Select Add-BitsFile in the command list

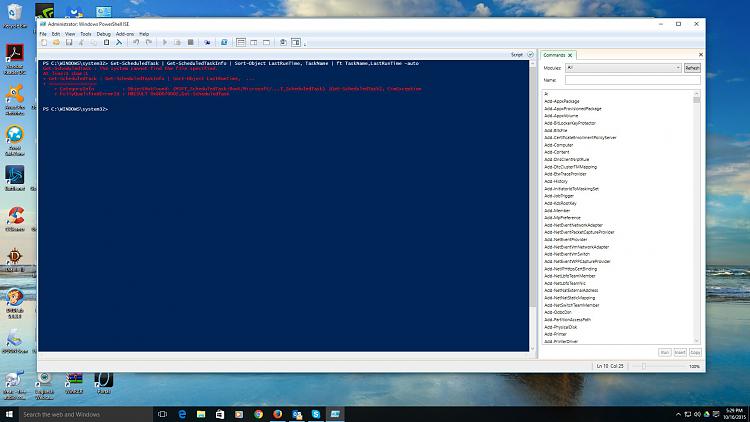(556, 130)
